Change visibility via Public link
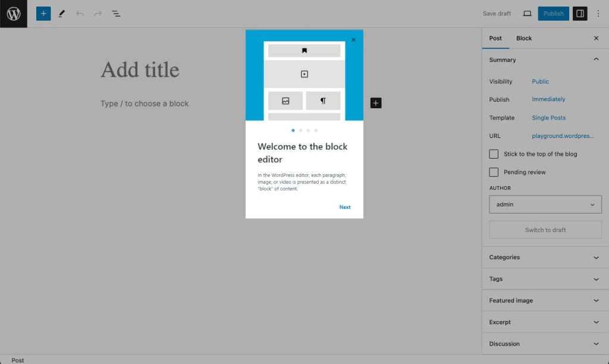 pos(540,81)
